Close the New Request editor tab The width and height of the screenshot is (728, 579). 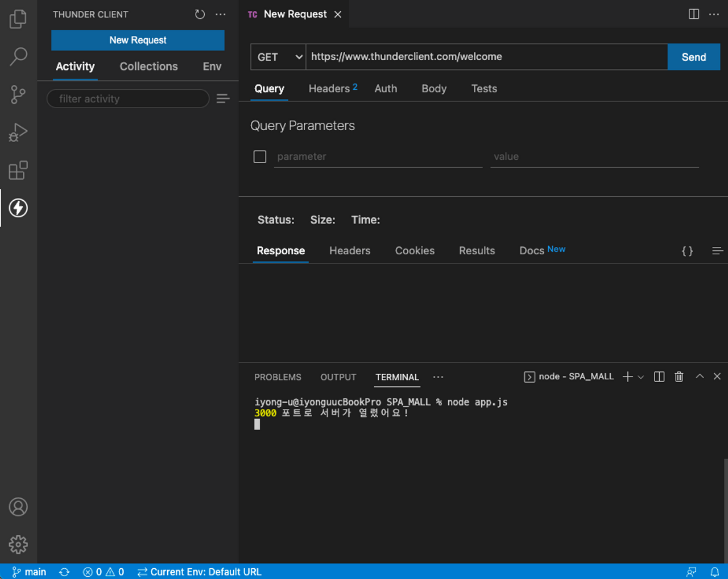point(338,14)
